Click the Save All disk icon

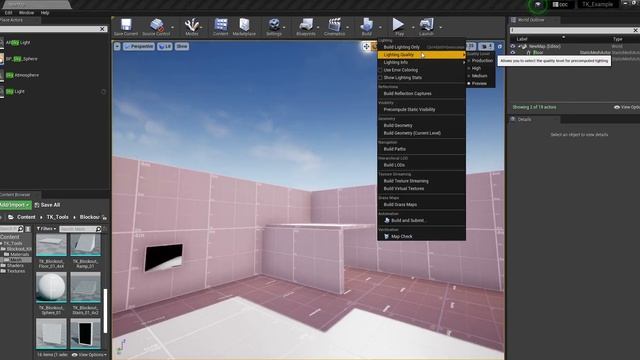[x=37, y=205]
